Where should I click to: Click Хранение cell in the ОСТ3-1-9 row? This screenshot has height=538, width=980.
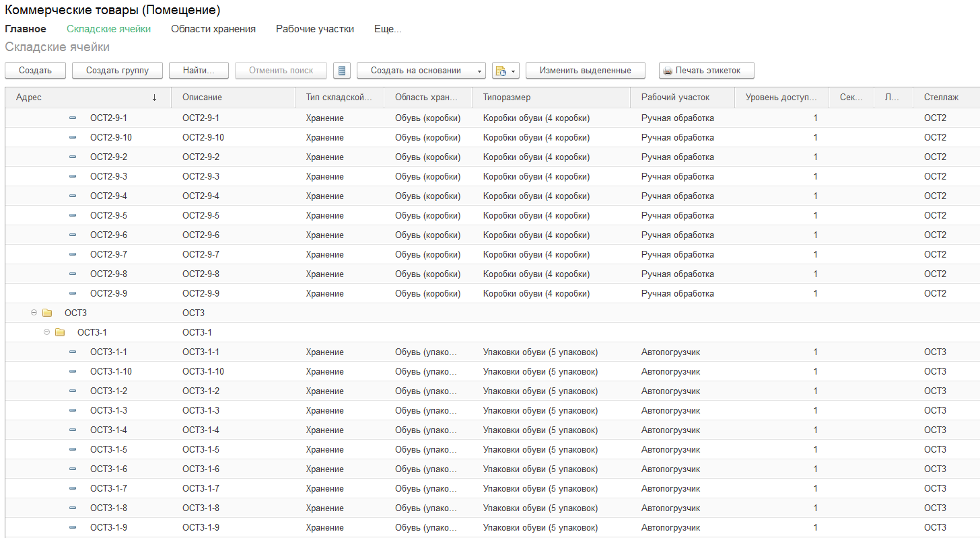325,528
